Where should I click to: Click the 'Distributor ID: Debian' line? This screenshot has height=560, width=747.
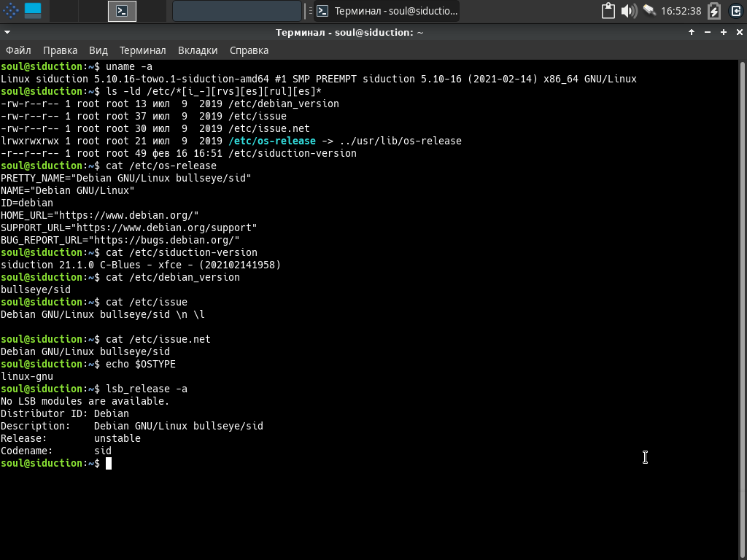(65, 413)
